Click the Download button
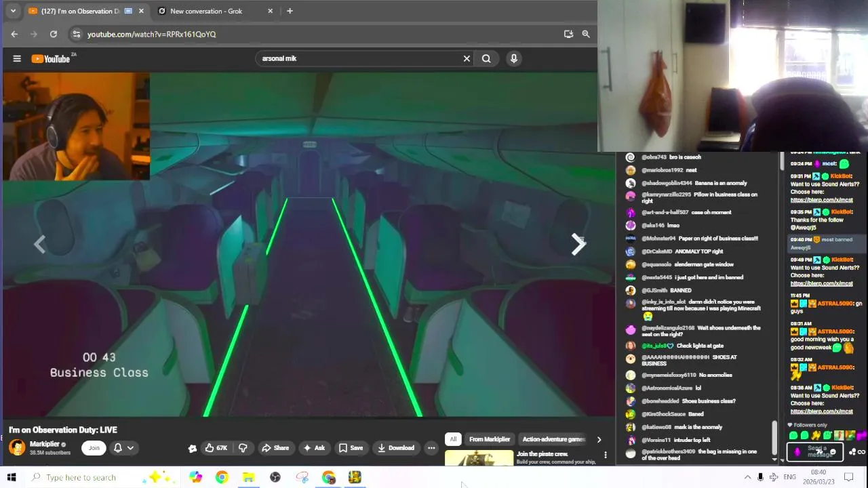The width and height of the screenshot is (868, 488). pyautogui.click(x=396, y=448)
